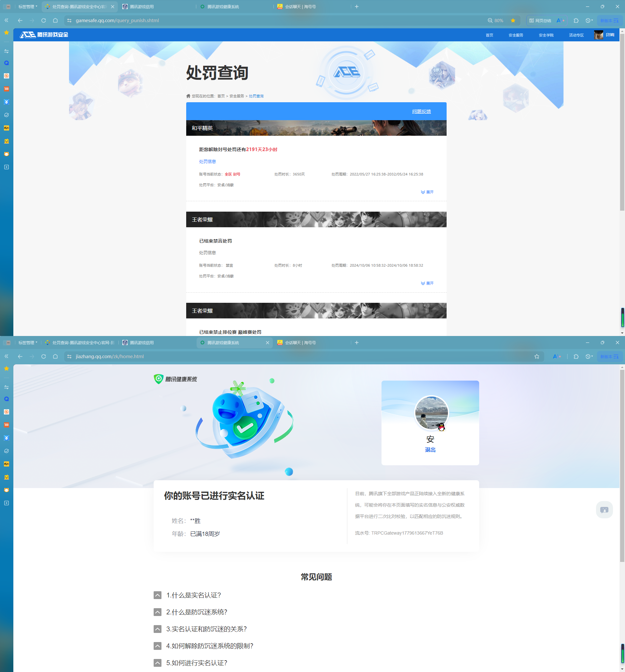The image size is (625, 672).
Task: Click 安全服务 in the breadcrumb
Action: point(237,96)
